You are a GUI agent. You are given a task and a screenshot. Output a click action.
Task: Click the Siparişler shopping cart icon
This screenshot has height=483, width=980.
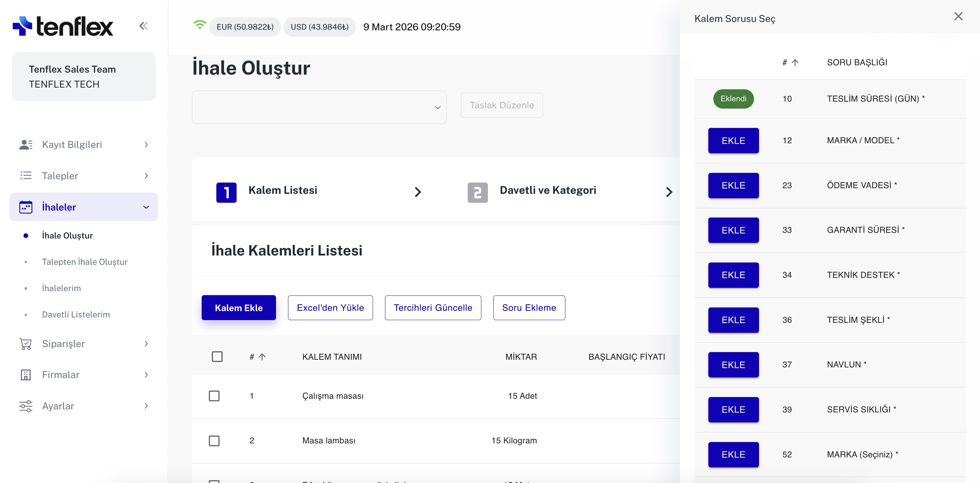point(26,344)
